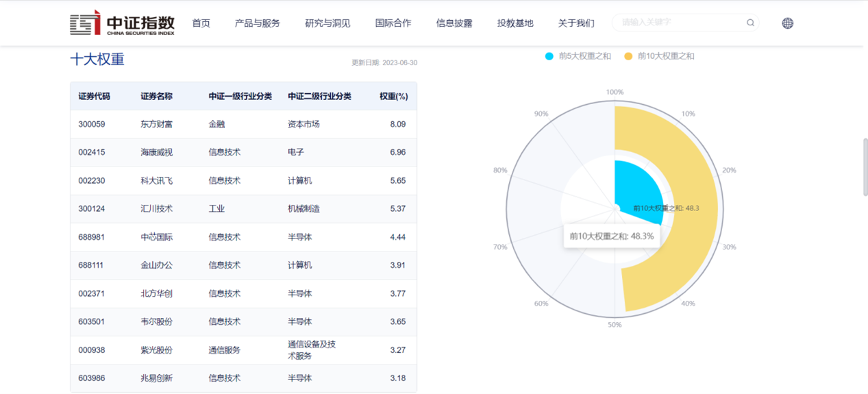Toggle the yellow top 10 weights legend dot

(x=628, y=56)
